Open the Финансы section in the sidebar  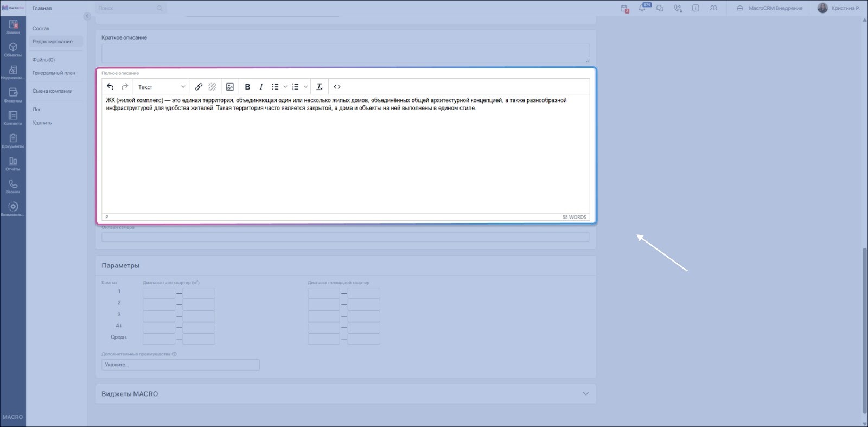tap(13, 95)
